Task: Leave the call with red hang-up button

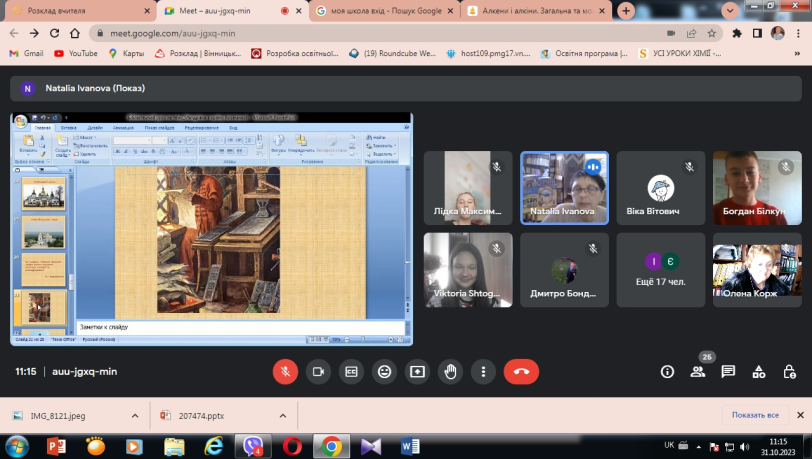Action: click(521, 371)
